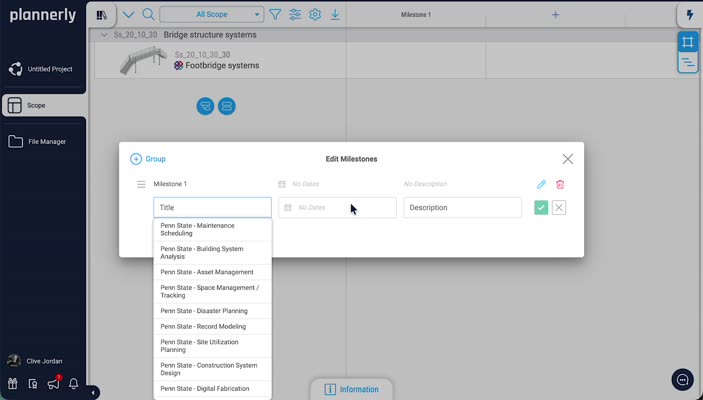Screen dimensions: 703x400
Task: Click Milestone 1 No Dates text
Action: coord(306,184)
